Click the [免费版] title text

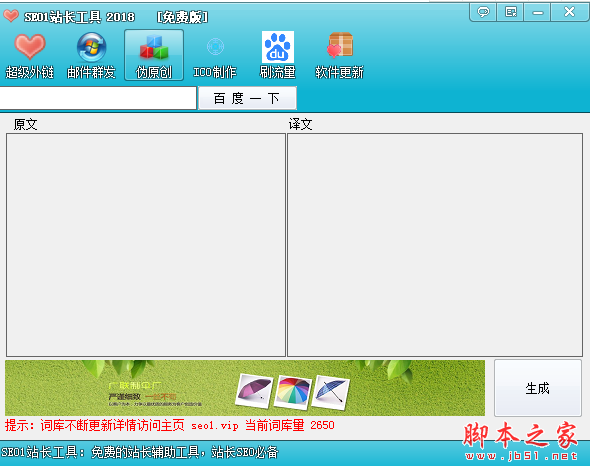click(182, 17)
